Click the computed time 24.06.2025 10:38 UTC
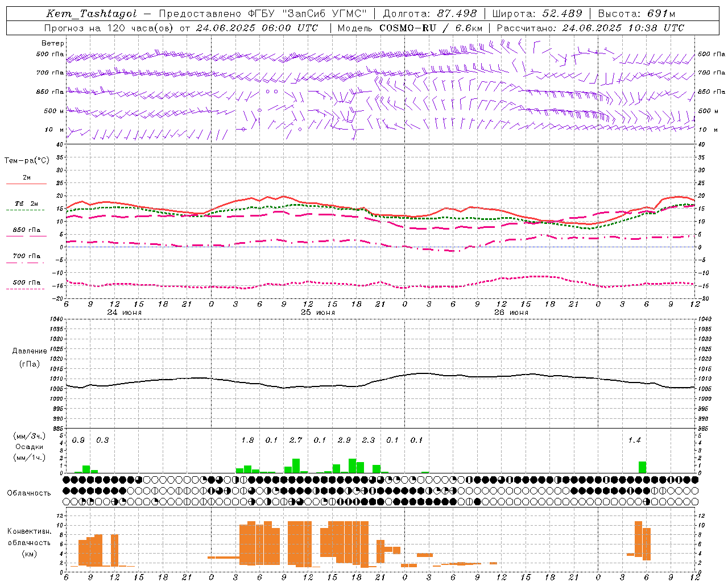The height and width of the screenshot is (582, 728). coord(623,27)
